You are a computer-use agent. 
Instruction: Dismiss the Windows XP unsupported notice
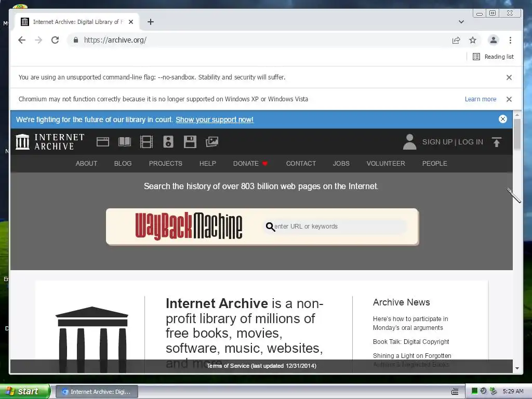(509, 99)
